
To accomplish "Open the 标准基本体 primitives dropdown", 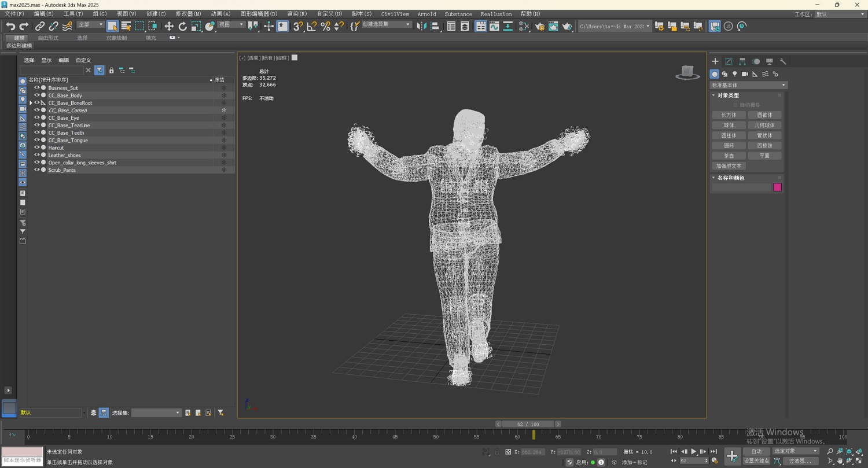I will [748, 85].
